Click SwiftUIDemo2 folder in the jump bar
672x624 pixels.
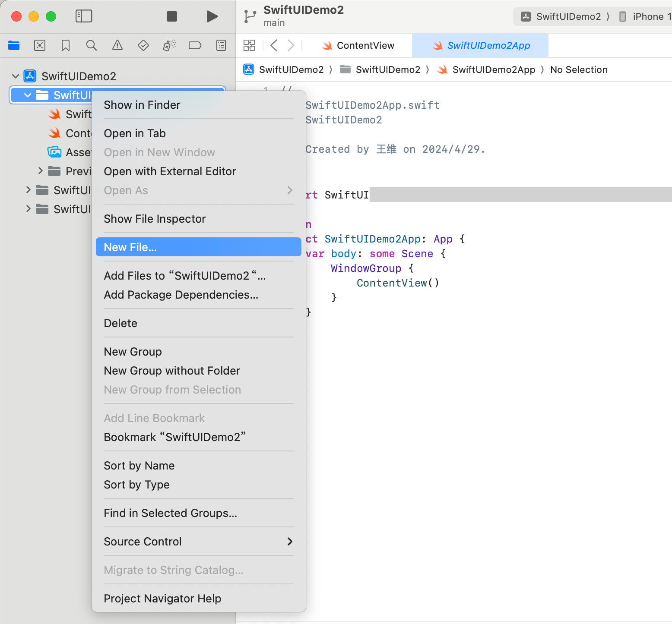pos(380,69)
